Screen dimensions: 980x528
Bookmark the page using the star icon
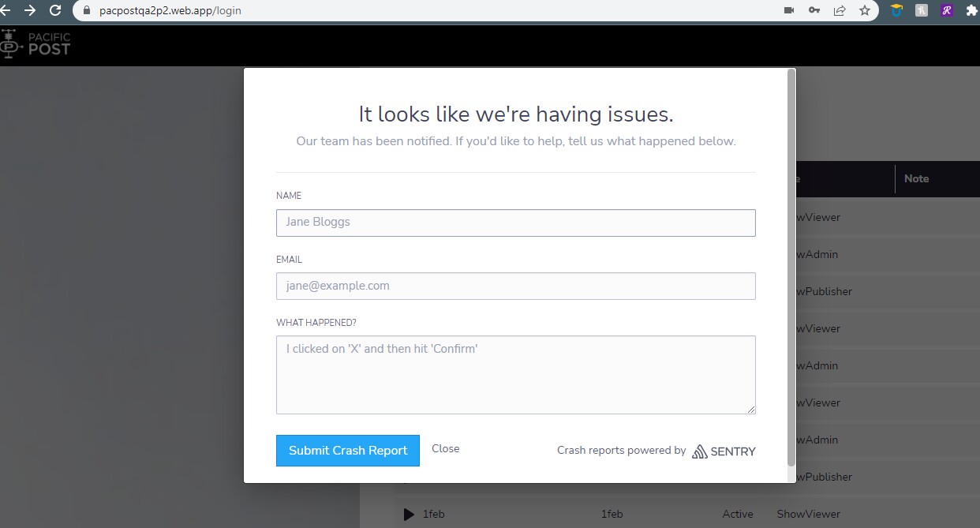(865, 11)
